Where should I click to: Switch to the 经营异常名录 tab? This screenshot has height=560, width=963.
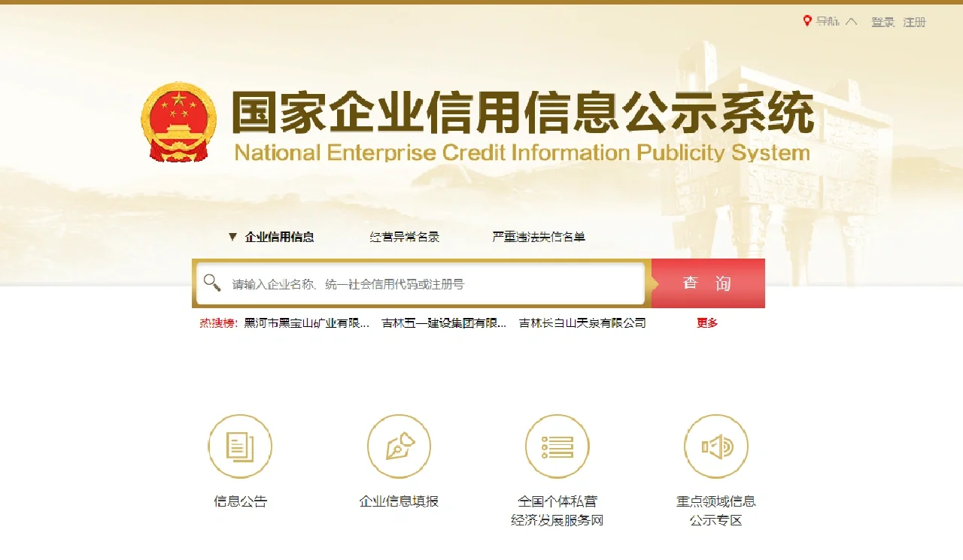pos(405,237)
